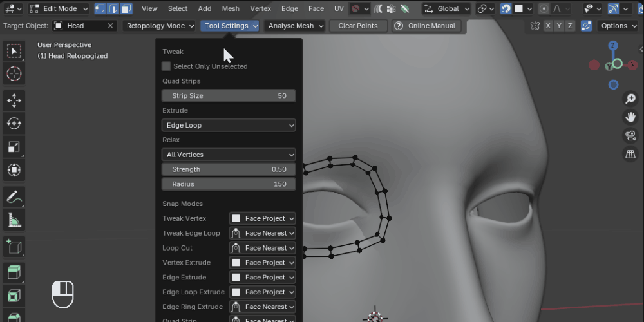Screen dimensions: 644x322
Task: Select the Measure tool
Action: point(14,221)
